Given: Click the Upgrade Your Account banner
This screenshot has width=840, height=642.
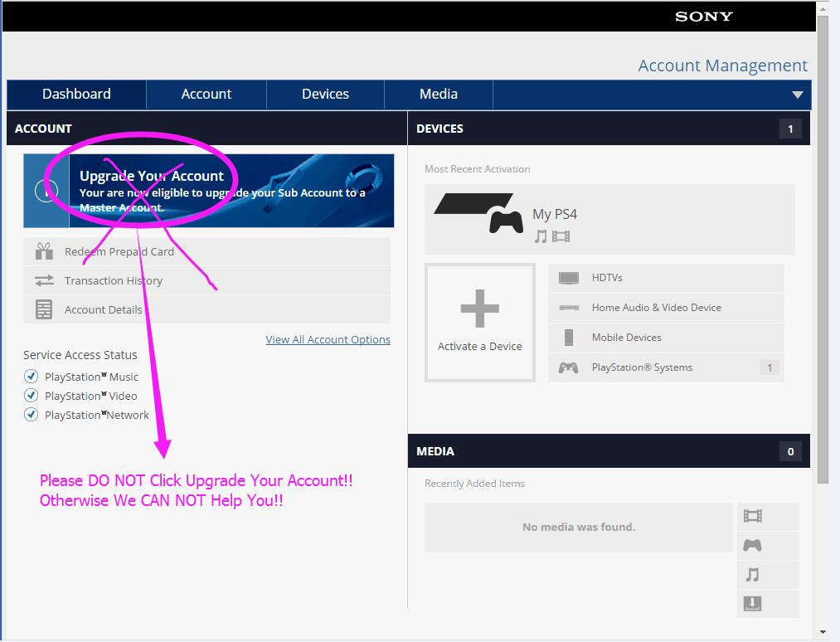Looking at the screenshot, I should tap(208, 191).
